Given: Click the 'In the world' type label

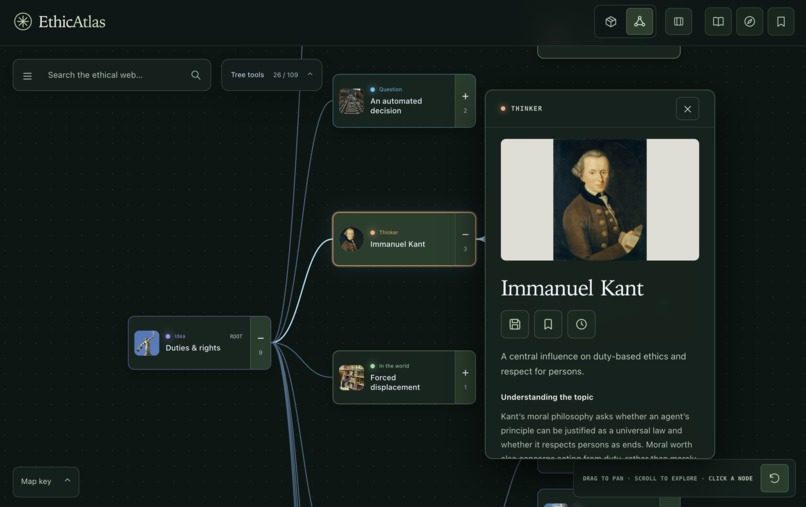Looking at the screenshot, I should pyautogui.click(x=394, y=366).
